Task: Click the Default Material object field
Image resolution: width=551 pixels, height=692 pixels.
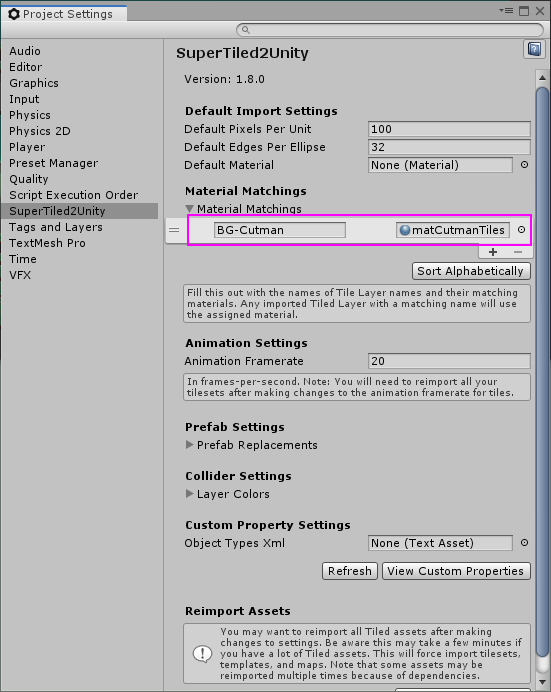Action: click(440, 165)
